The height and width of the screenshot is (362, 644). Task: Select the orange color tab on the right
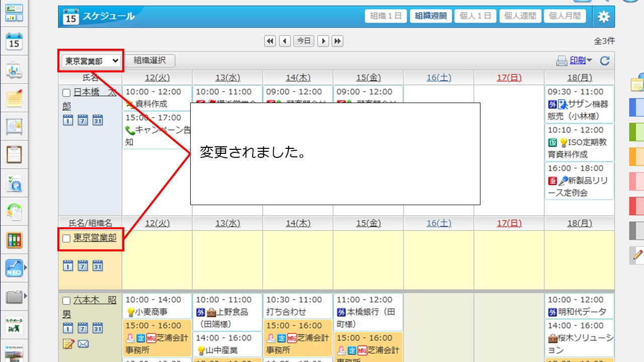637,156
